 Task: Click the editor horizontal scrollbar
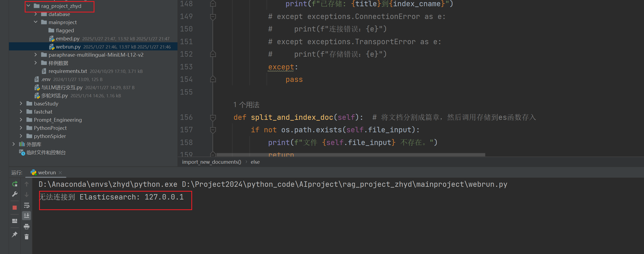pos(350,155)
